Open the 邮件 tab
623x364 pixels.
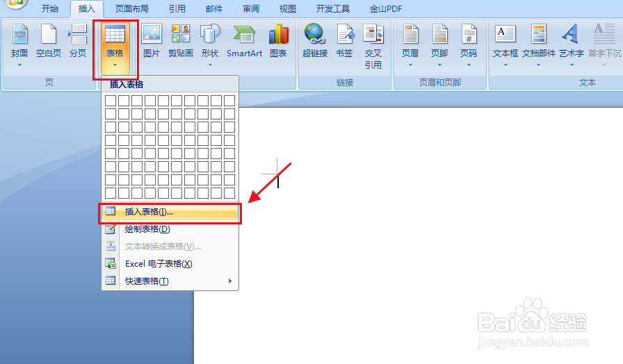click(214, 8)
